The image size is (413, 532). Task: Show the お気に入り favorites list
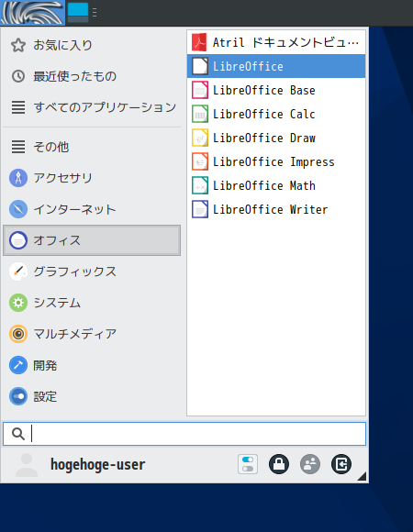point(92,45)
